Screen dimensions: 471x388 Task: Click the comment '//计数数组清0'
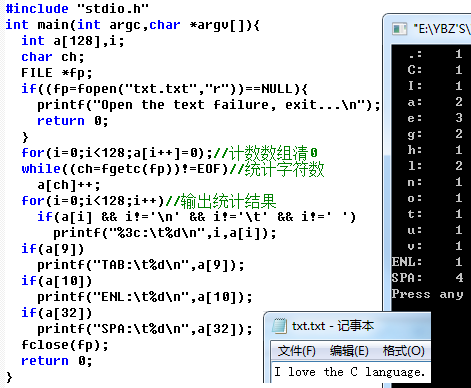click(265, 153)
